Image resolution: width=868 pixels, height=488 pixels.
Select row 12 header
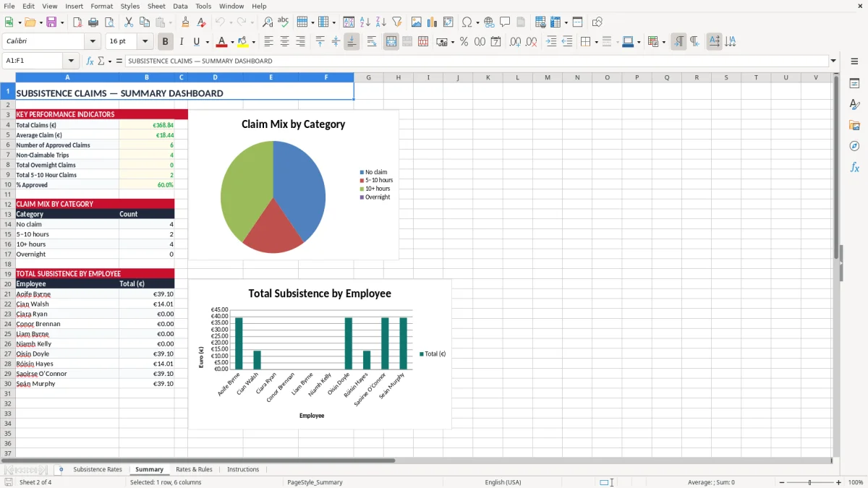pyautogui.click(x=7, y=204)
